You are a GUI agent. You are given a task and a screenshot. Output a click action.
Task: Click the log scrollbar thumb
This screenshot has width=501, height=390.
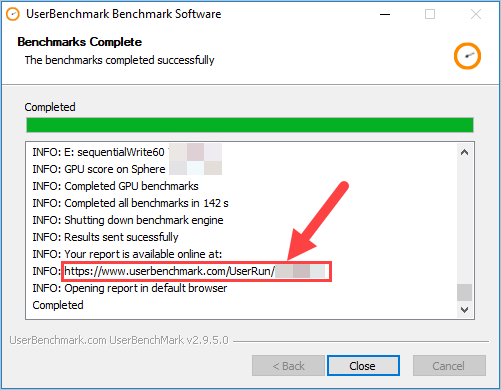pyautogui.click(x=464, y=292)
